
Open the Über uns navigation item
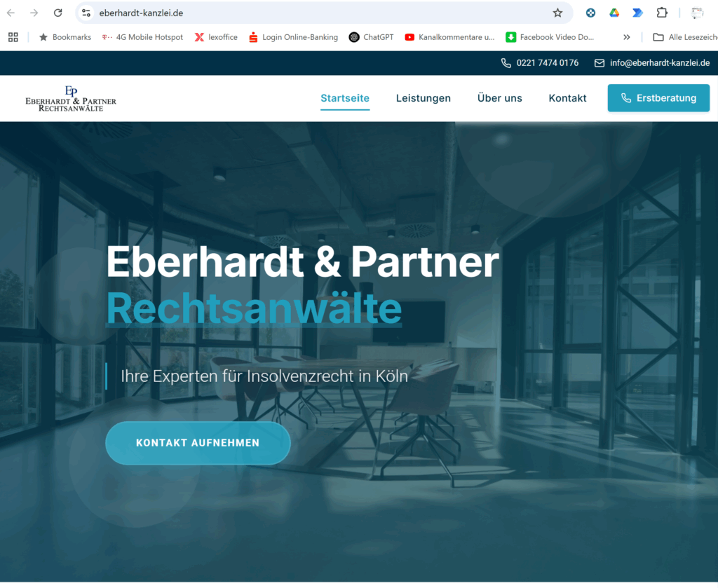point(499,98)
